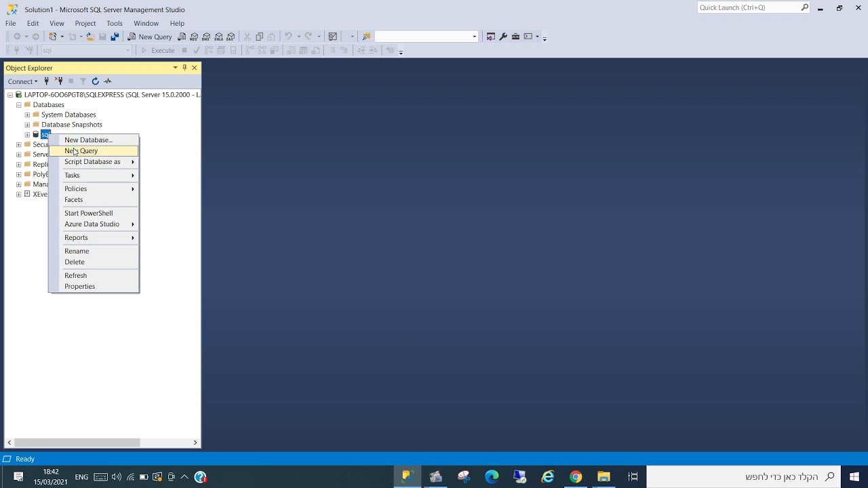Open the Policies submenu

point(94,188)
